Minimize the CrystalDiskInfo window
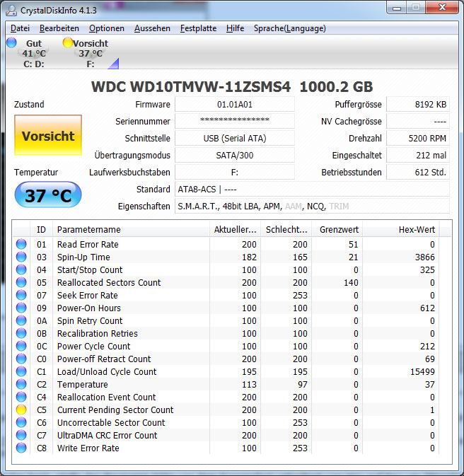The height and width of the screenshot is (476, 464). click(397, 8)
